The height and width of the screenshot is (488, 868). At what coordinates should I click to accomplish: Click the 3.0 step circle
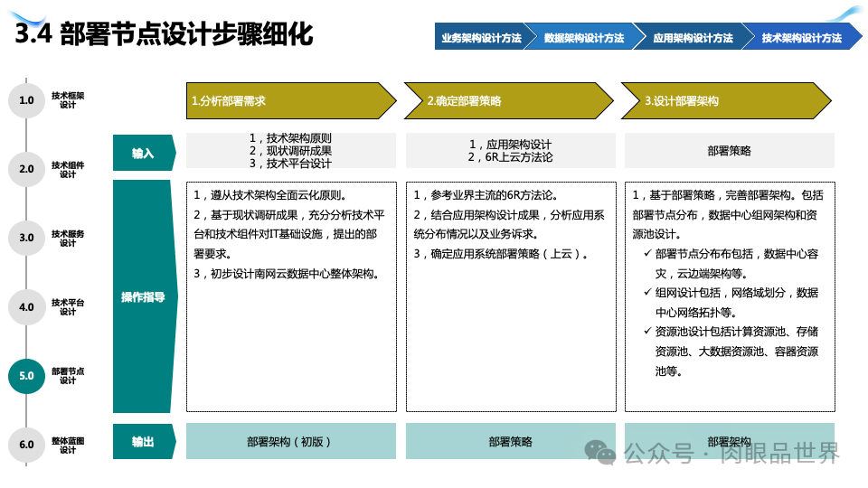(x=26, y=238)
